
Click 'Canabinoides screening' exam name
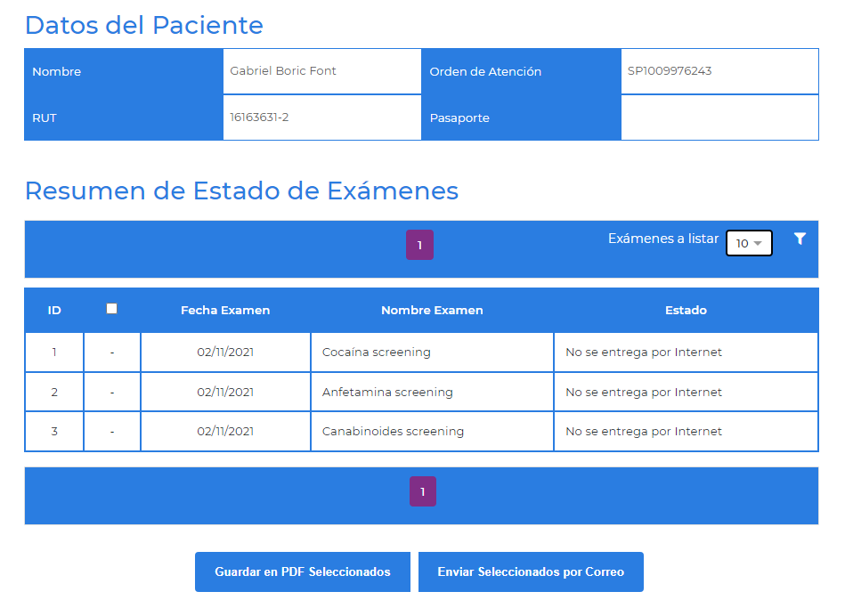click(393, 431)
